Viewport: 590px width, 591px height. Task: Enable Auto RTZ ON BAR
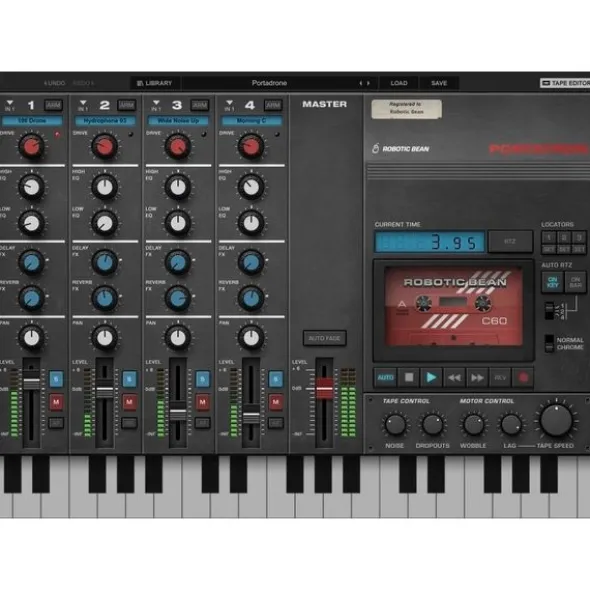click(x=575, y=282)
